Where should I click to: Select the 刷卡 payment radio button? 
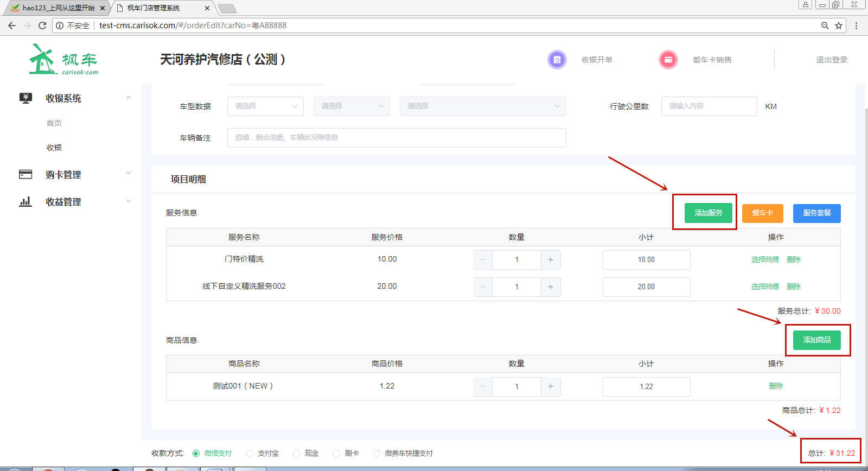pos(337,453)
